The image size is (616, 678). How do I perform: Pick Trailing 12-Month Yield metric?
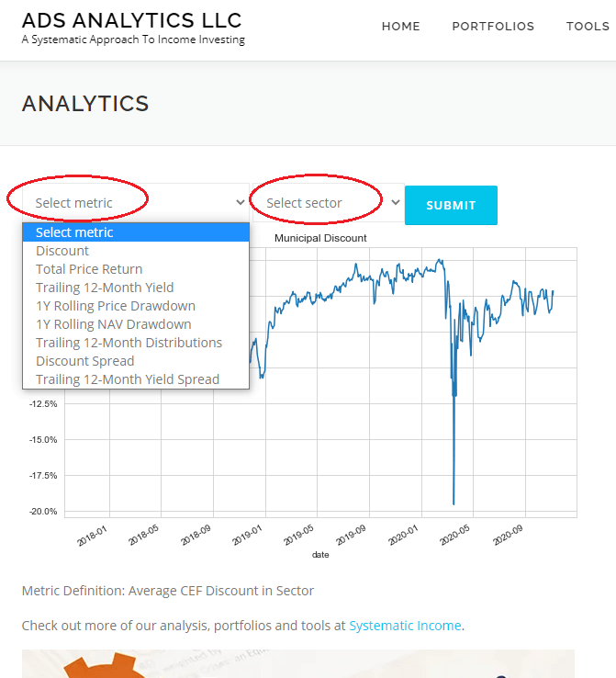(x=105, y=288)
